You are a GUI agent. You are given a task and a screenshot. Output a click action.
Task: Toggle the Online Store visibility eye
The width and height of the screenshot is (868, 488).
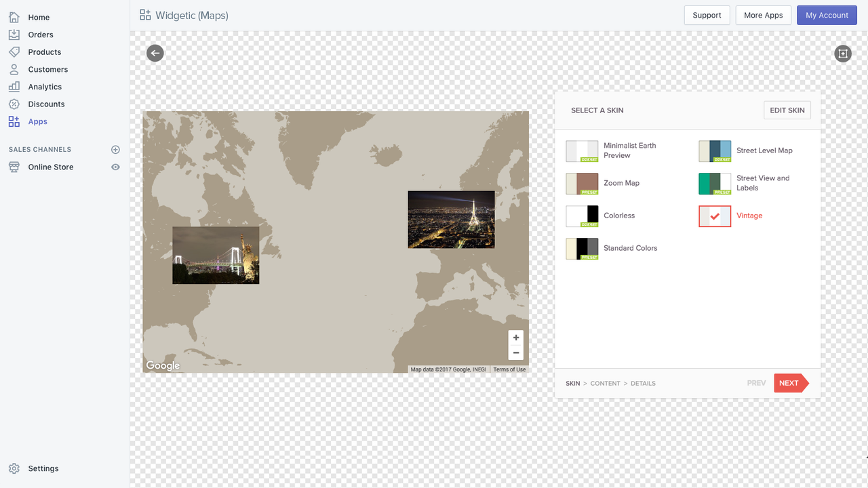(x=115, y=167)
